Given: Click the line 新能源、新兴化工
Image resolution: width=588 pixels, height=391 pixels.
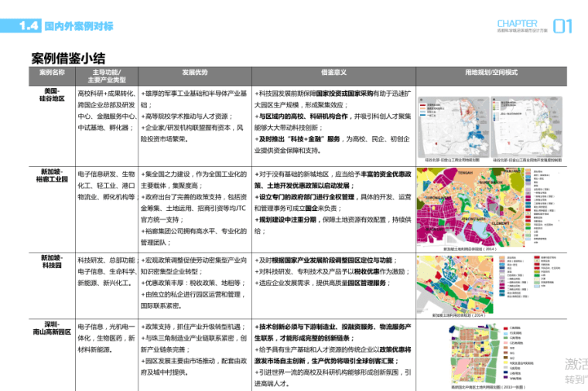Looking at the screenshot, I should pyautogui.click(x=105, y=283).
